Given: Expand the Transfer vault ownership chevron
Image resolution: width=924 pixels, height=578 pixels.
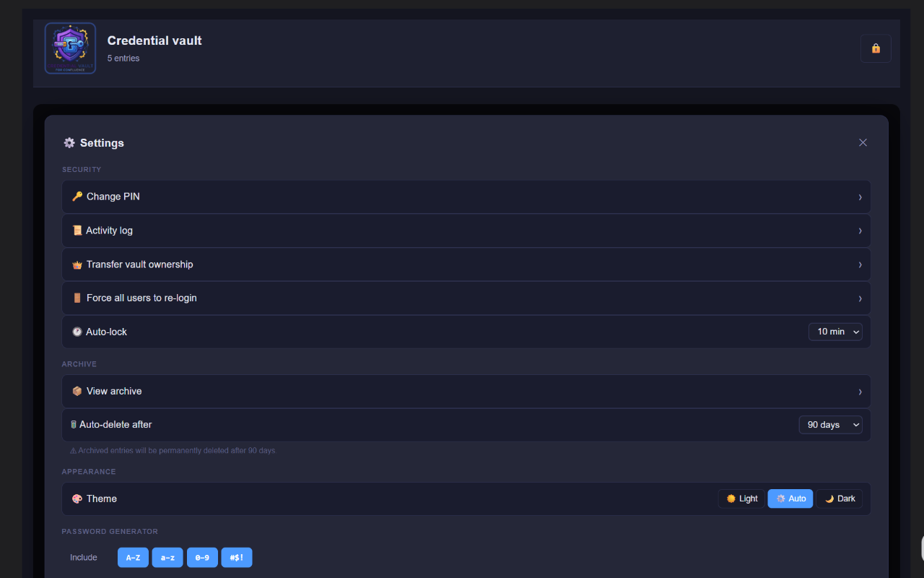Looking at the screenshot, I should 860,265.
